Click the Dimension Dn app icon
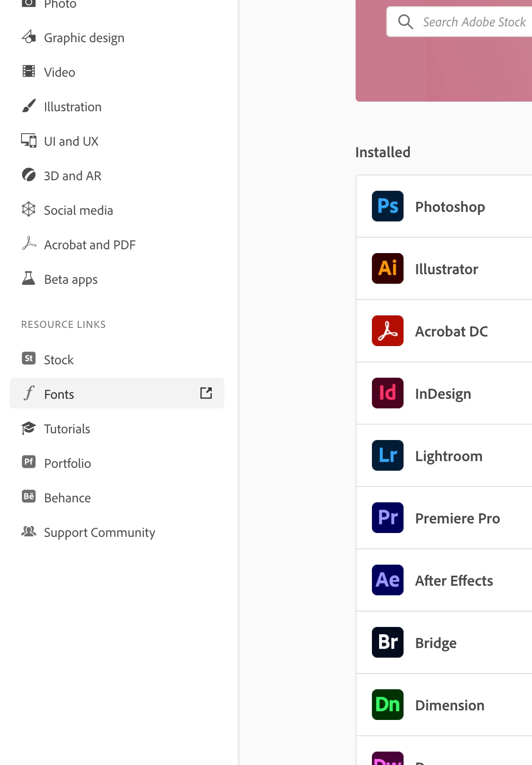The height and width of the screenshot is (765, 532). coord(387,705)
